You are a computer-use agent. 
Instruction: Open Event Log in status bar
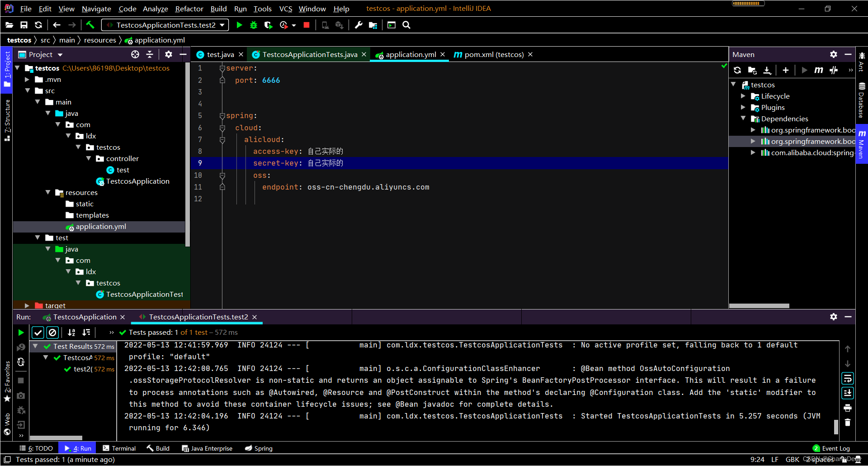[x=831, y=448]
